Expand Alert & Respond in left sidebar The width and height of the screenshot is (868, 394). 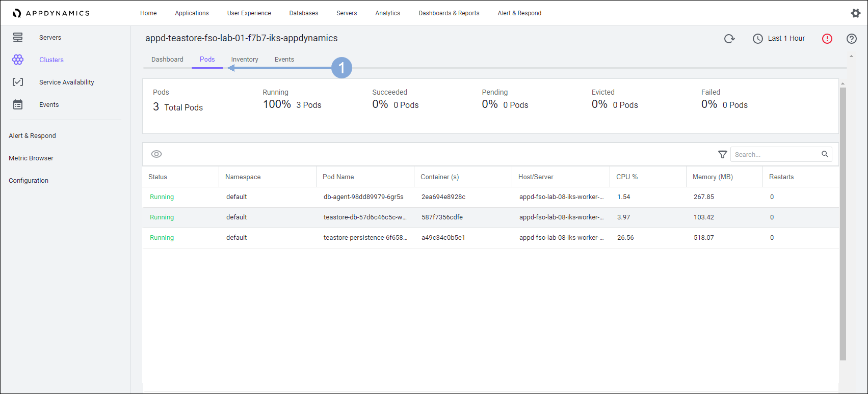point(32,136)
